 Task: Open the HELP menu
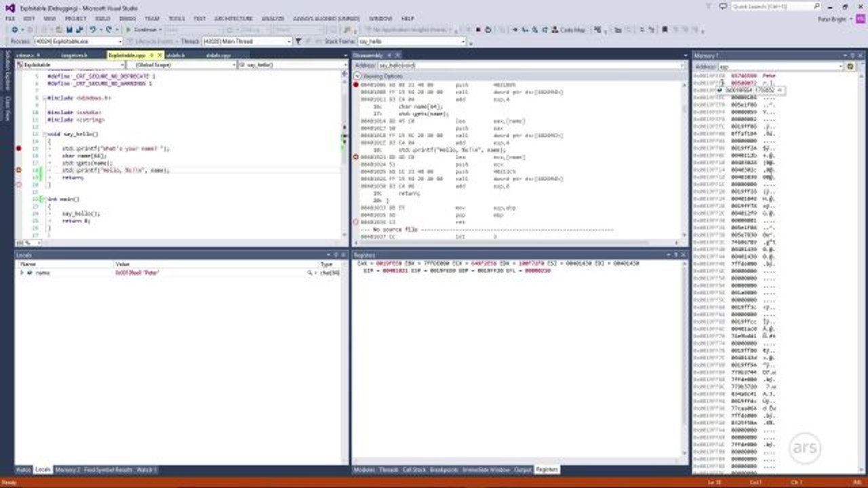pyautogui.click(x=408, y=18)
